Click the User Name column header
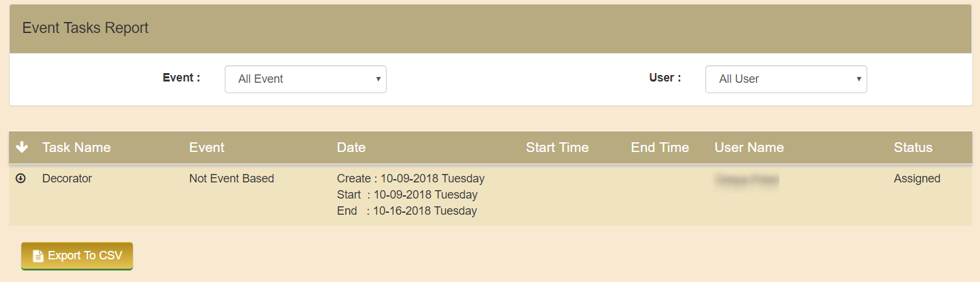This screenshot has width=980, height=282. pyautogui.click(x=749, y=147)
